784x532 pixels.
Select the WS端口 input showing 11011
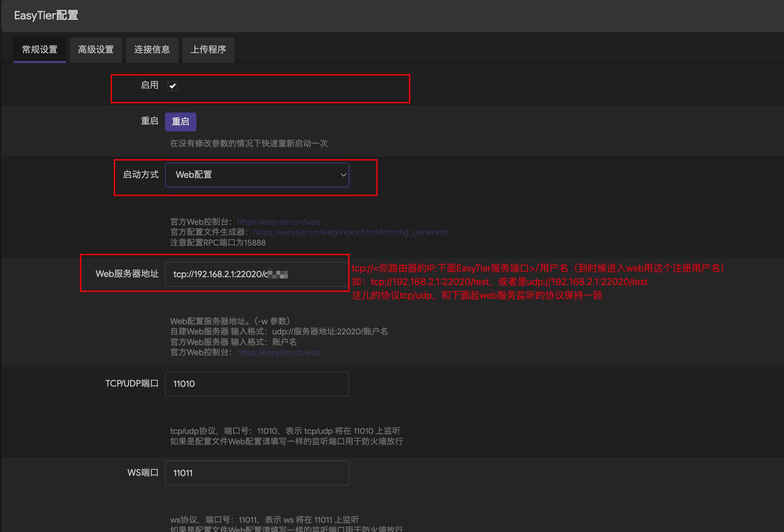(x=256, y=473)
